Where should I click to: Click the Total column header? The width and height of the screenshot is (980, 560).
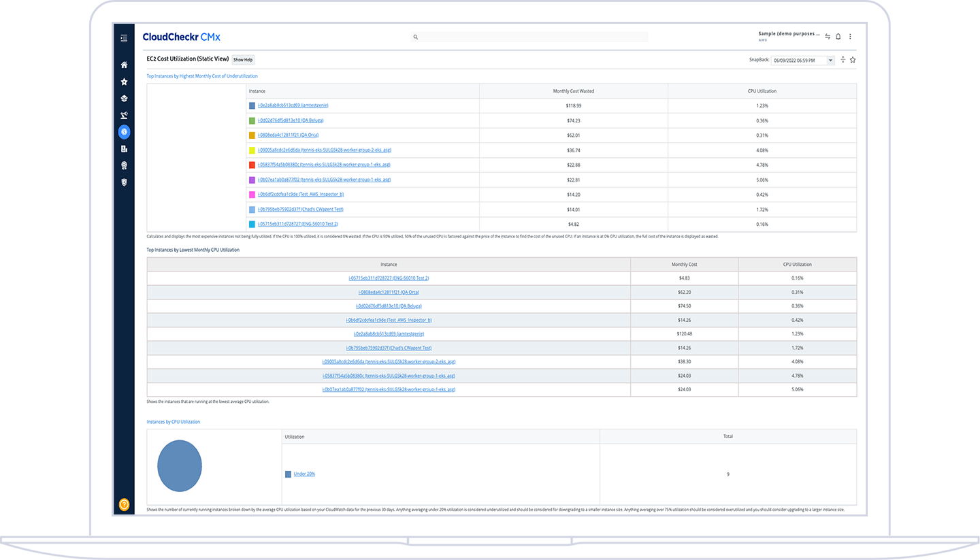tap(728, 436)
